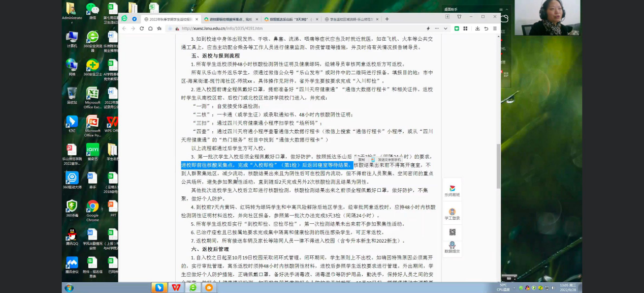The width and height of the screenshot is (644, 293).
Task: Open 学工登录 from the floating sidebar
Action: (452, 214)
